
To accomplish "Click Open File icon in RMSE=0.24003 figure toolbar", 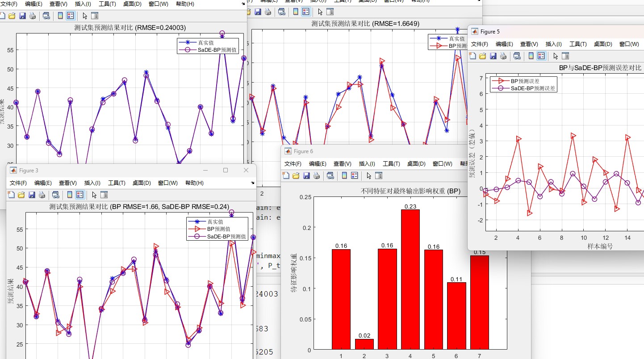I will [x=12, y=16].
